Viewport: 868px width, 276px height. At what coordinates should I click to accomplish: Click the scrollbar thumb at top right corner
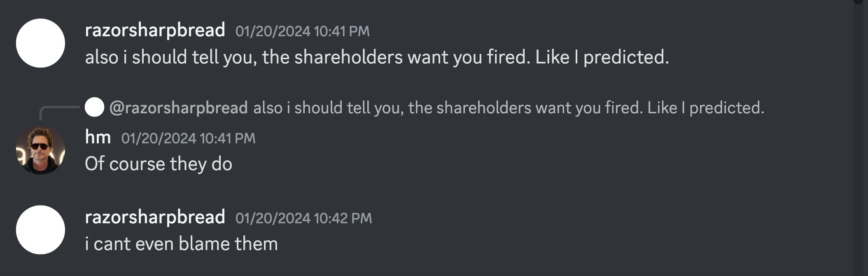tap(859, 2)
